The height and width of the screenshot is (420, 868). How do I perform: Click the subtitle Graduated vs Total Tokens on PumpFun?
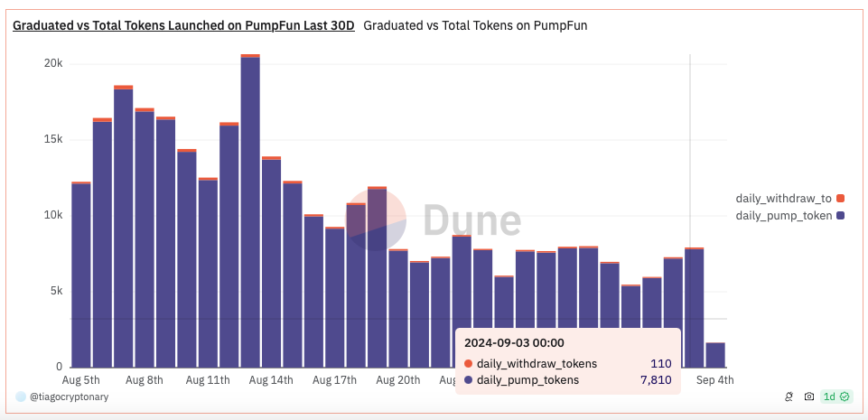(x=475, y=25)
